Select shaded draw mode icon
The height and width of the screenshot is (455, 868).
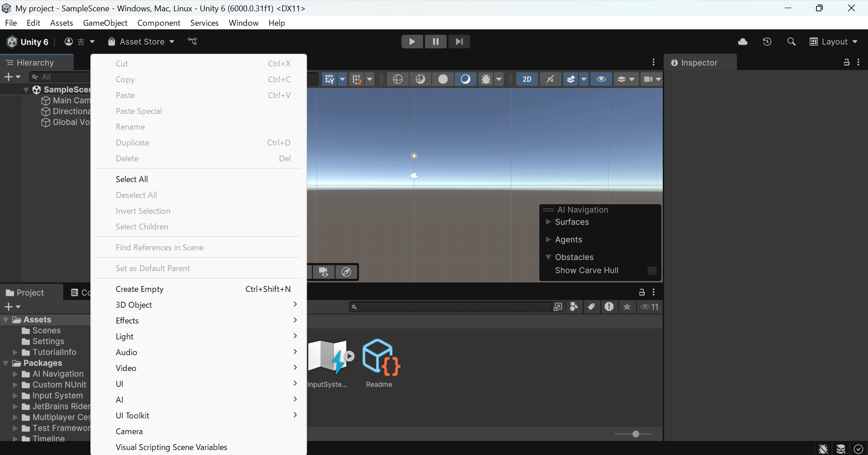coord(466,79)
